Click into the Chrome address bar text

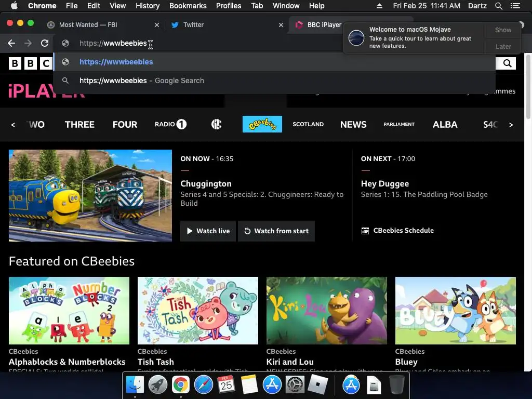click(x=113, y=43)
